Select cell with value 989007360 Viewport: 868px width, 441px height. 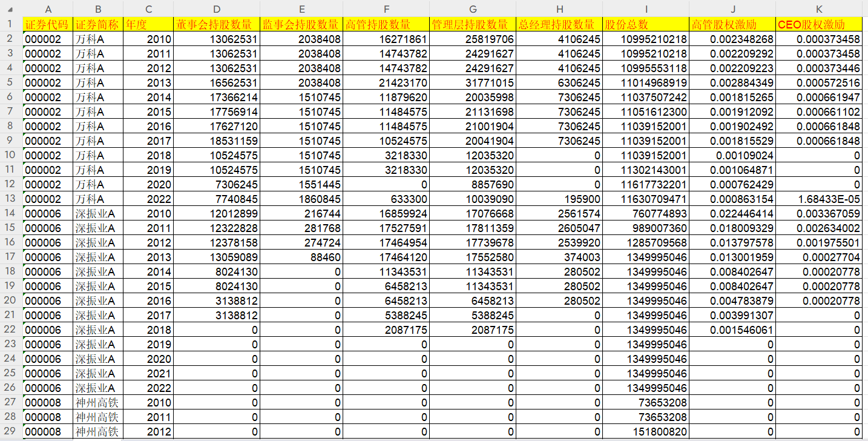pos(646,228)
